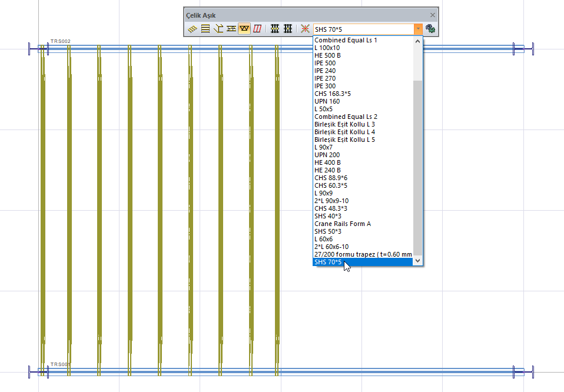Click the fourth toolbar icon with crossed bar
Screen dimensions: 564x392
click(231, 28)
